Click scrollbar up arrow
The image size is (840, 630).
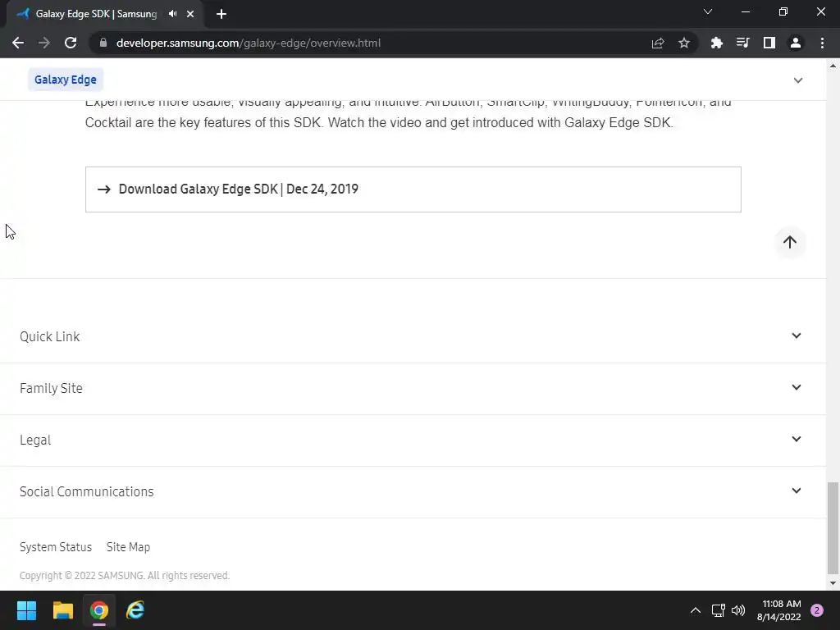[833, 66]
